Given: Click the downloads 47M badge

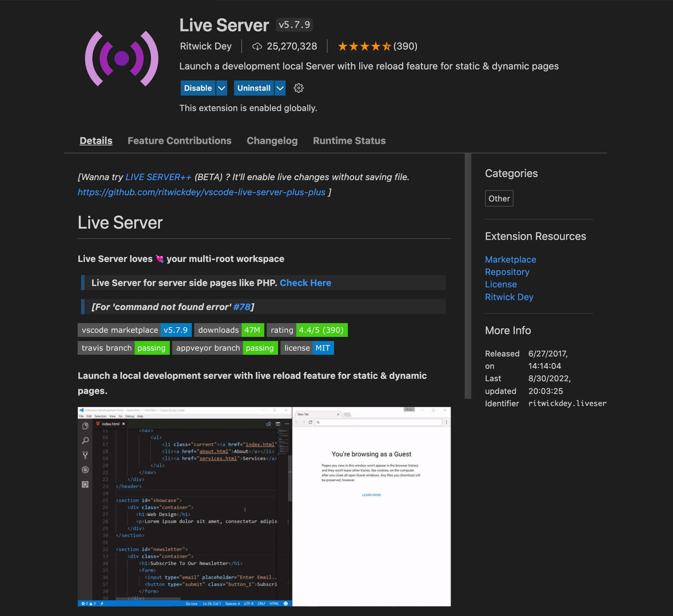Looking at the screenshot, I should (x=229, y=330).
